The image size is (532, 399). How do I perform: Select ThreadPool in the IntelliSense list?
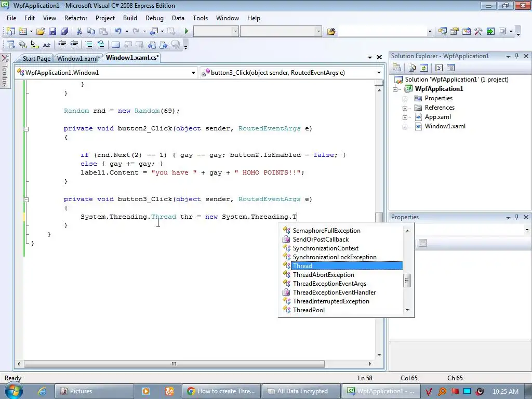click(342, 310)
